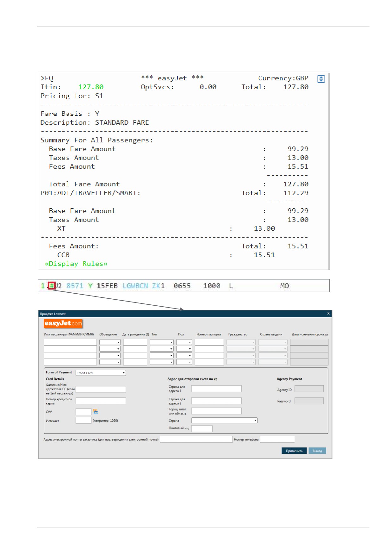Image resolution: width=392 pixels, height=555 pixels.
Task: Click the Total Fare Amount value 127.80
Action: [296, 184]
